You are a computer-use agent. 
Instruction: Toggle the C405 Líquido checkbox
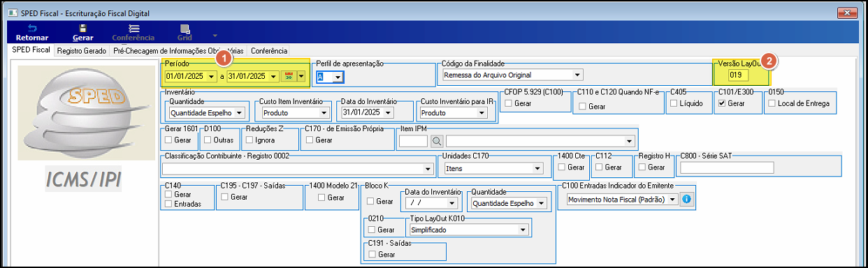pyautogui.click(x=674, y=103)
